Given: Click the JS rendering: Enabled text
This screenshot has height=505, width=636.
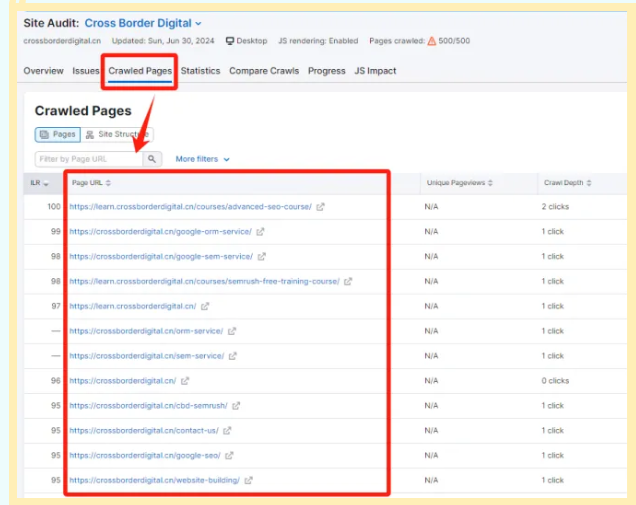Looking at the screenshot, I should pyautogui.click(x=318, y=41).
